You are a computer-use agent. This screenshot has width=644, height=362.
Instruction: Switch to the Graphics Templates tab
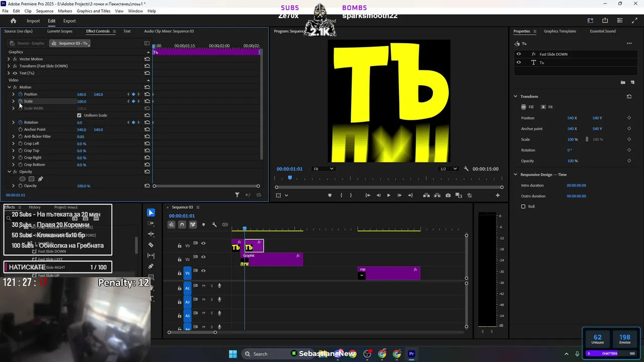click(x=560, y=31)
